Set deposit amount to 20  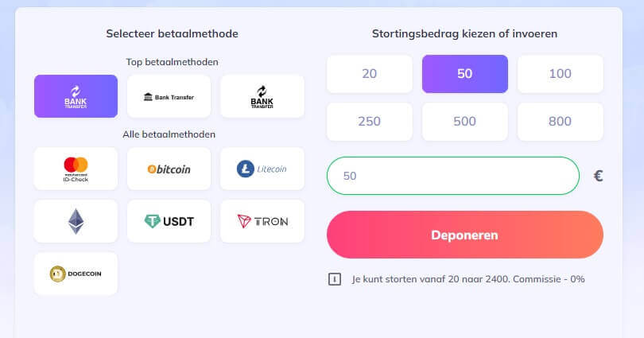[x=369, y=73]
